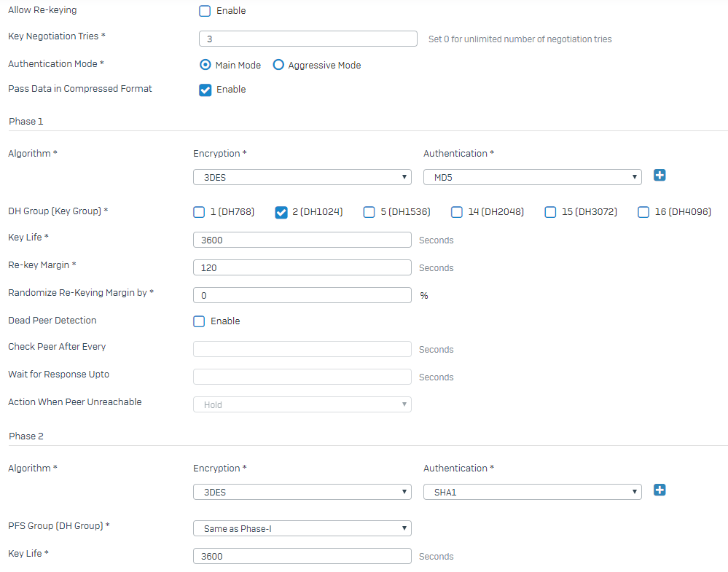Screen dimensions: 728x572
Task: Select Main Mode radio button
Action: pos(206,65)
